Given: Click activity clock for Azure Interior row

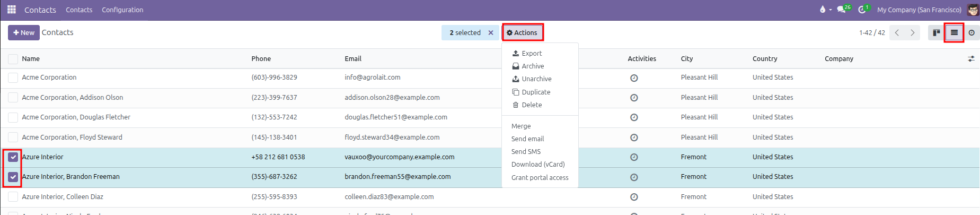Looking at the screenshot, I should (634, 157).
